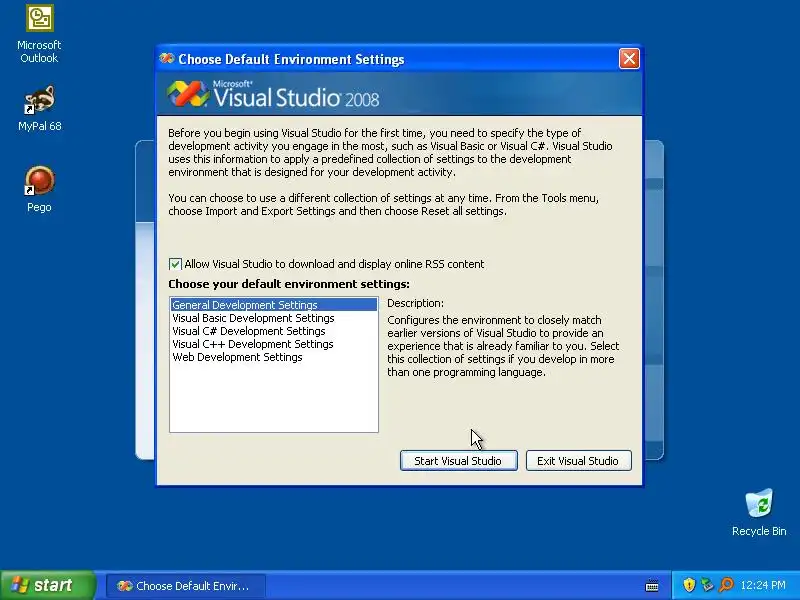Click Exit Visual Studio button
This screenshot has height=600, width=800.
(579, 461)
